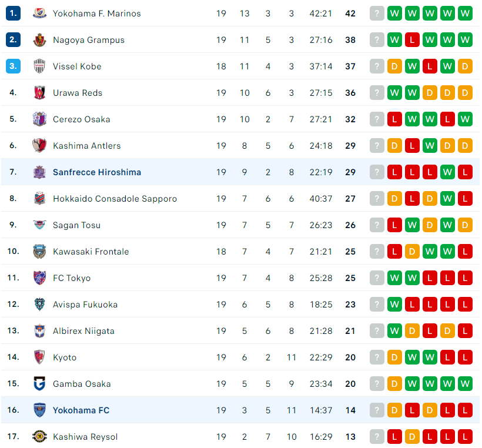This screenshot has width=482, height=448.
Task: Click Kashiwa Reysol's orange D result badge
Action: click(412, 436)
